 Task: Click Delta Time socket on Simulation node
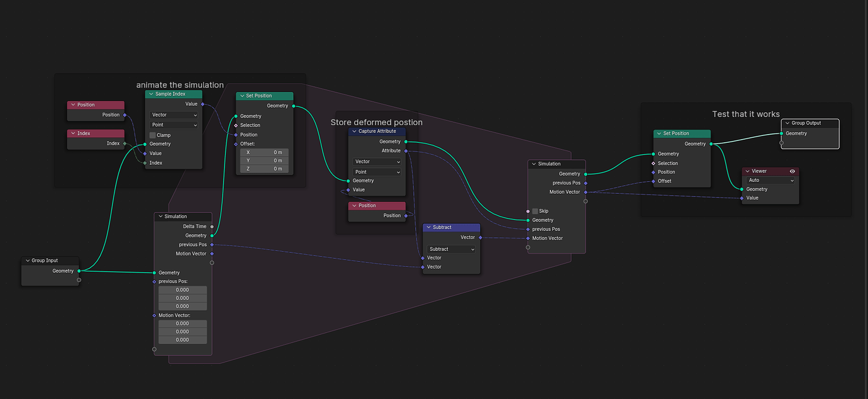[212, 227]
